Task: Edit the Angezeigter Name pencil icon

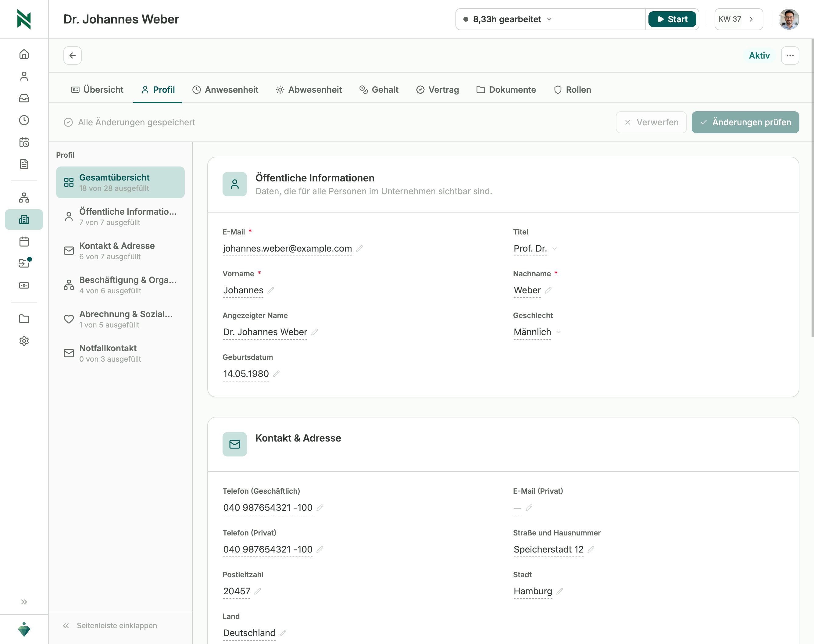Action: 315,332
